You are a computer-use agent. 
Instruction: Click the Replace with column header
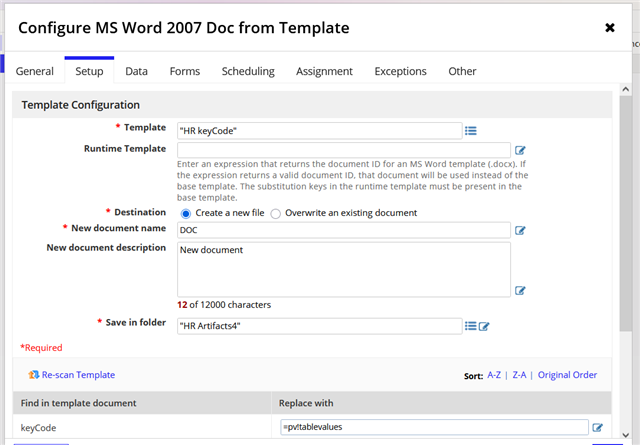(306, 403)
